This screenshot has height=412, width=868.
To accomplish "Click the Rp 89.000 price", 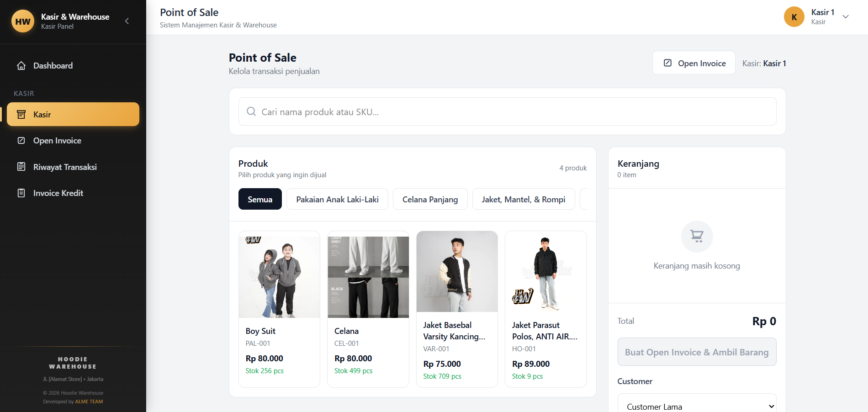I will [x=531, y=364].
